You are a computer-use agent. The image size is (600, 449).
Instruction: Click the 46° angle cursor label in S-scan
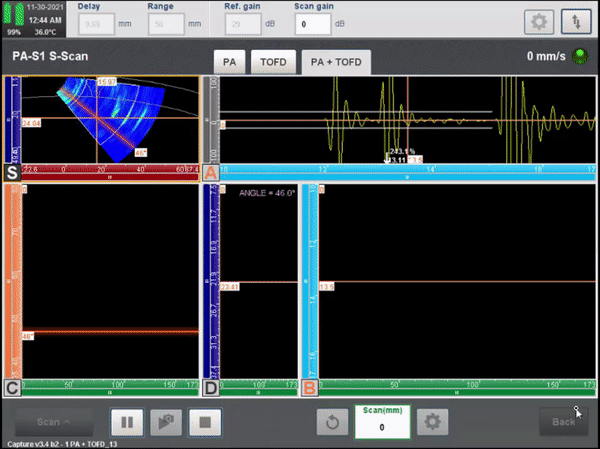[x=141, y=153]
